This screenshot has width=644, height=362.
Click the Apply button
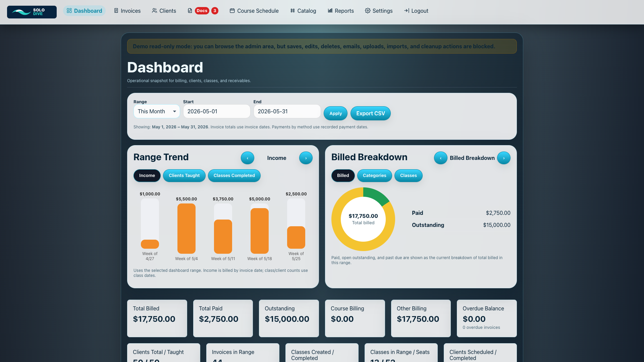pyautogui.click(x=335, y=113)
